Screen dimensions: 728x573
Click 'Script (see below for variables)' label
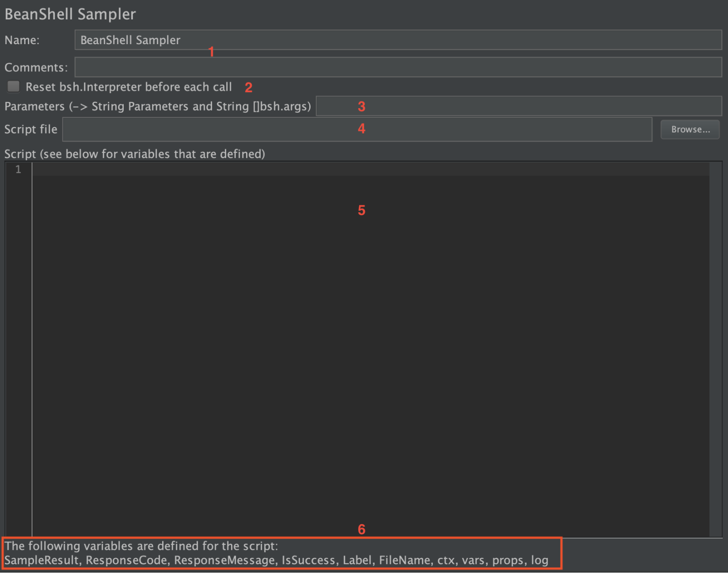(x=135, y=154)
